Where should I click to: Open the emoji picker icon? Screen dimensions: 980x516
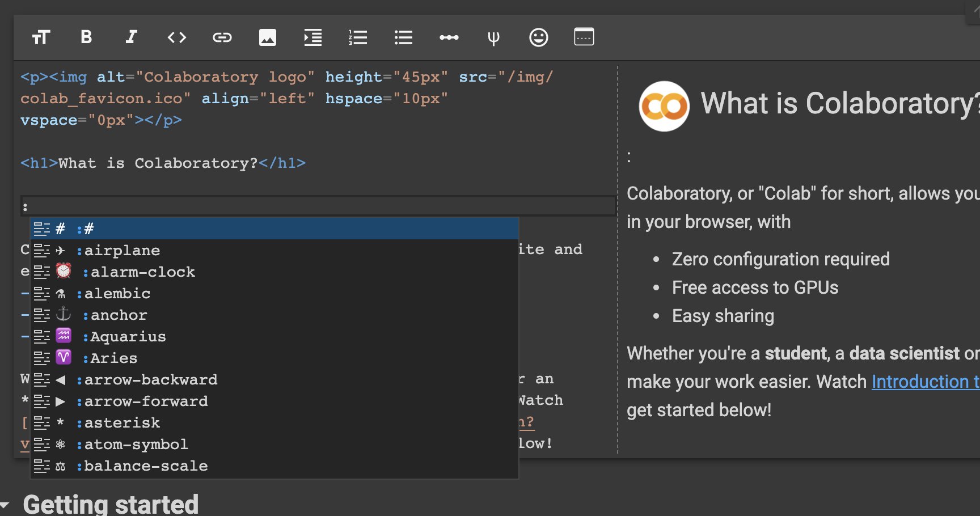539,37
